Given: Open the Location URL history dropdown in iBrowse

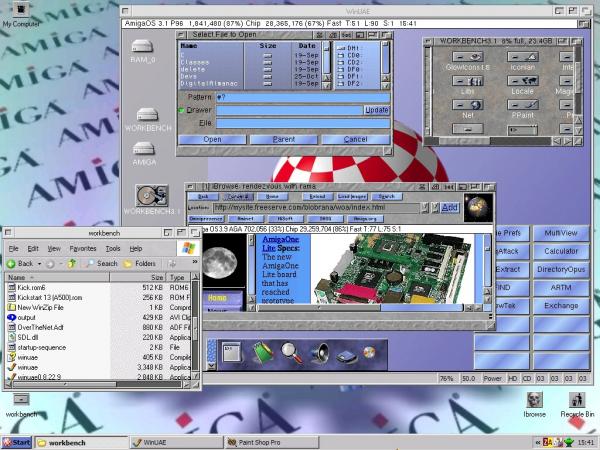Looking at the screenshot, I should pyautogui.click(x=424, y=208).
